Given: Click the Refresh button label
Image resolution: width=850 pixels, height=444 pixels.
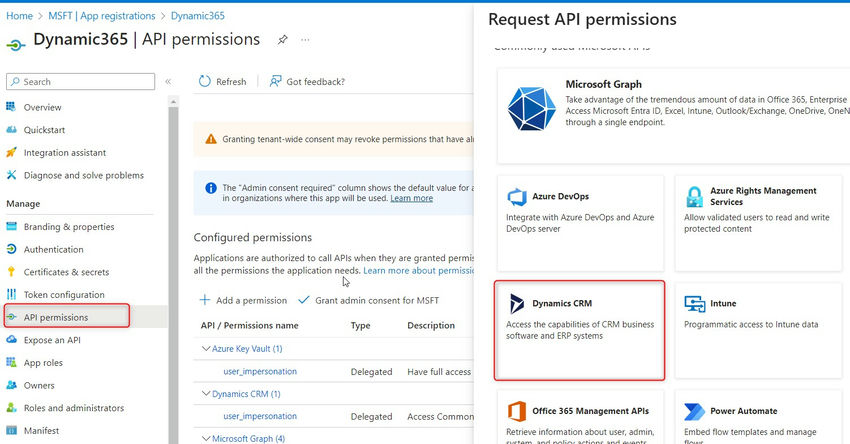Looking at the screenshot, I should click(231, 82).
